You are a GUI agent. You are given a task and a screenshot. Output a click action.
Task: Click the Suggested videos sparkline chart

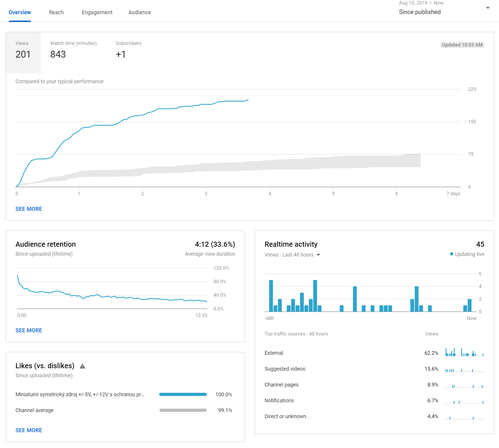(x=464, y=370)
